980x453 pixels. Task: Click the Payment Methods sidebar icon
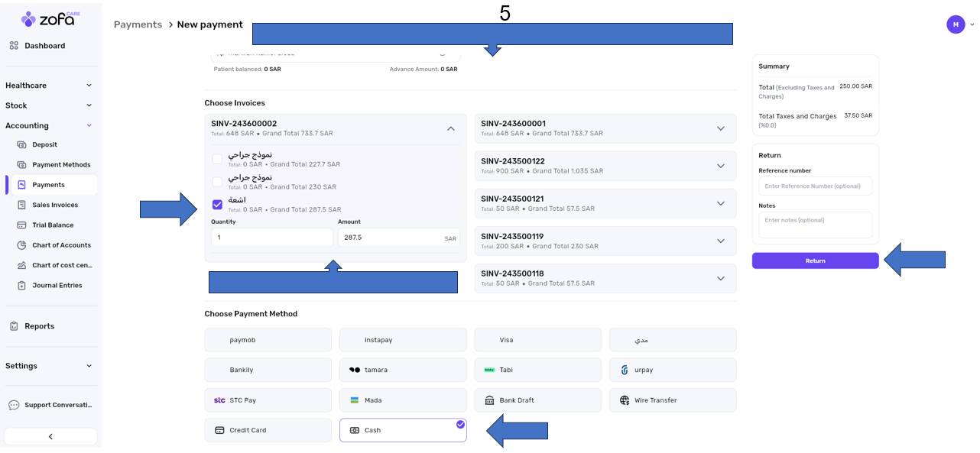point(21,165)
